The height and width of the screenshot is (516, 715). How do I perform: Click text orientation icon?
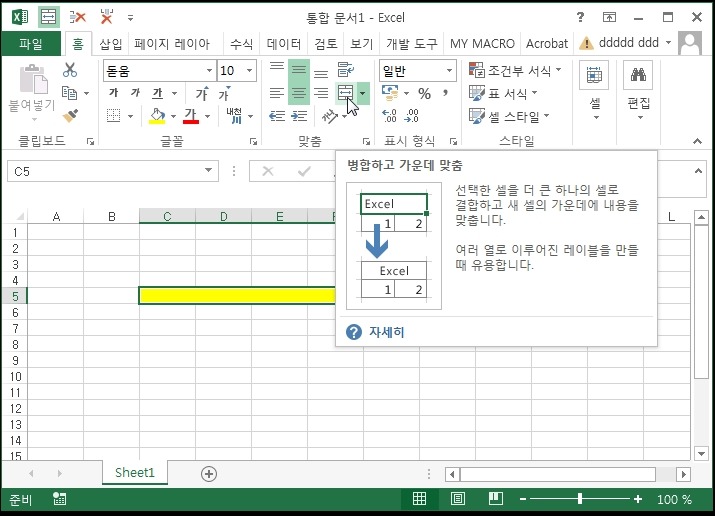point(330,116)
